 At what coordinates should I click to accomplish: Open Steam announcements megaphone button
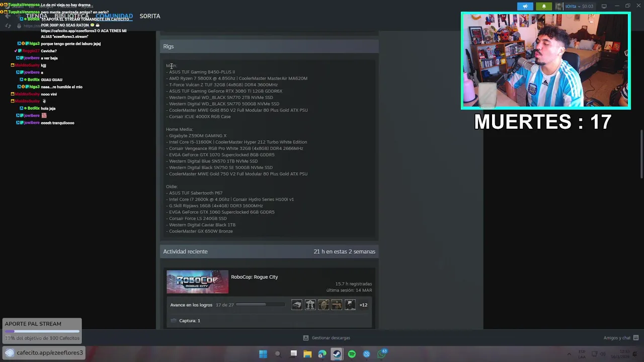pyautogui.click(x=525, y=7)
